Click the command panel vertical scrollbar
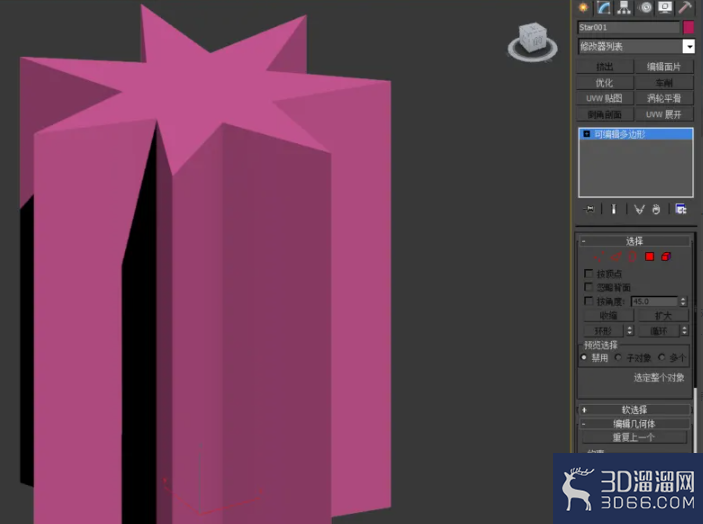This screenshot has width=703, height=524. point(695,419)
